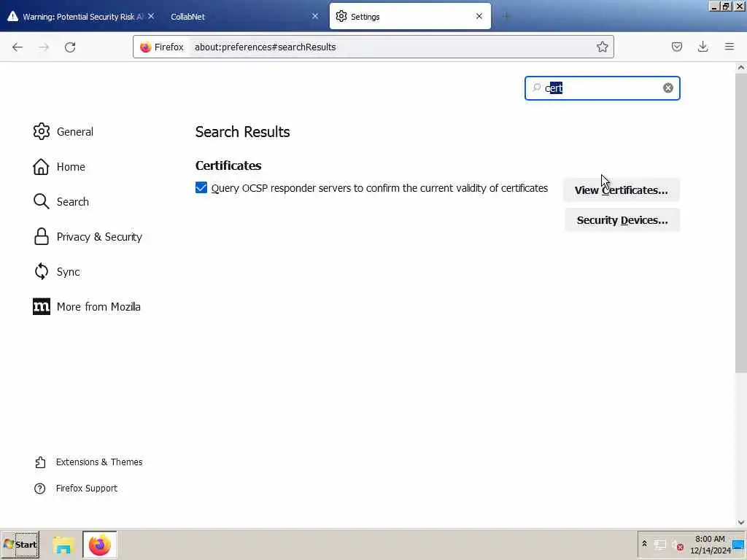Click the scrollbar up arrow
This screenshot has width=747, height=560.
[x=741, y=68]
